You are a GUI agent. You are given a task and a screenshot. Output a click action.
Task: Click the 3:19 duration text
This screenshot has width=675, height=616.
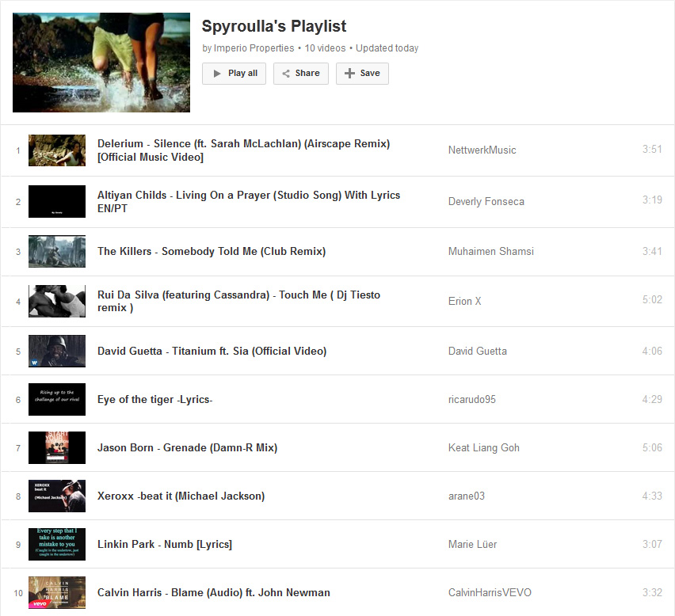[652, 200]
